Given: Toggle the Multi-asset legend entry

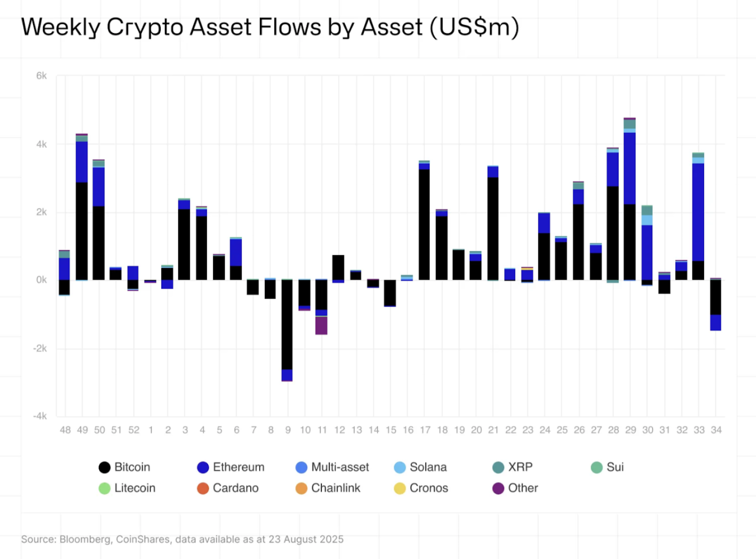Looking at the screenshot, I should pyautogui.click(x=301, y=467).
